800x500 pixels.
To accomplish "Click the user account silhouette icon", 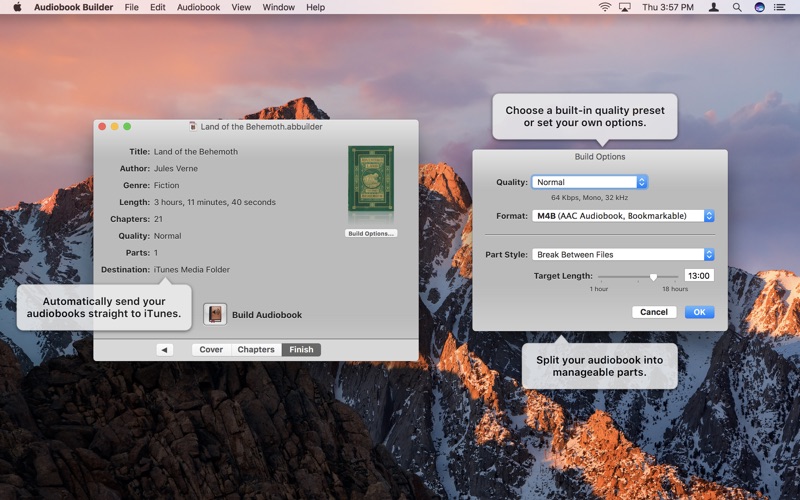I will pos(714,7).
